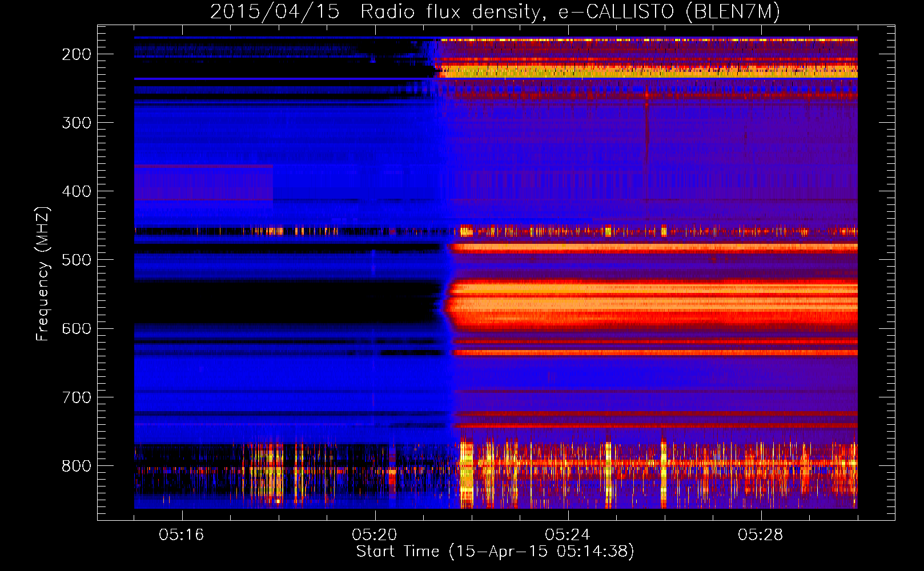Click the 05:20 time tick label
The height and width of the screenshot is (571, 924).
(375, 535)
